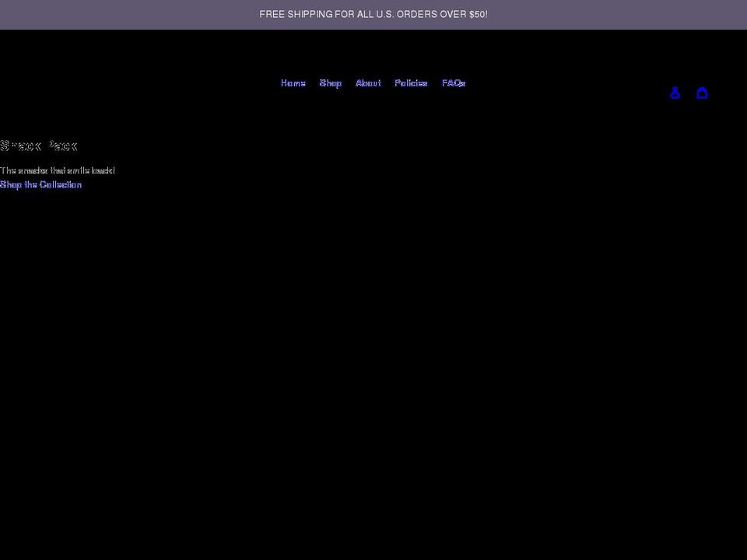Click the tagline text about snacks smiling back

pos(58,170)
